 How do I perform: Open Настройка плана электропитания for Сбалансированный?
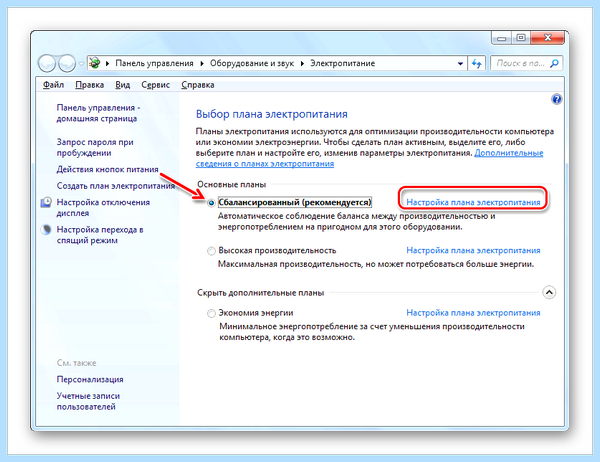coord(473,202)
